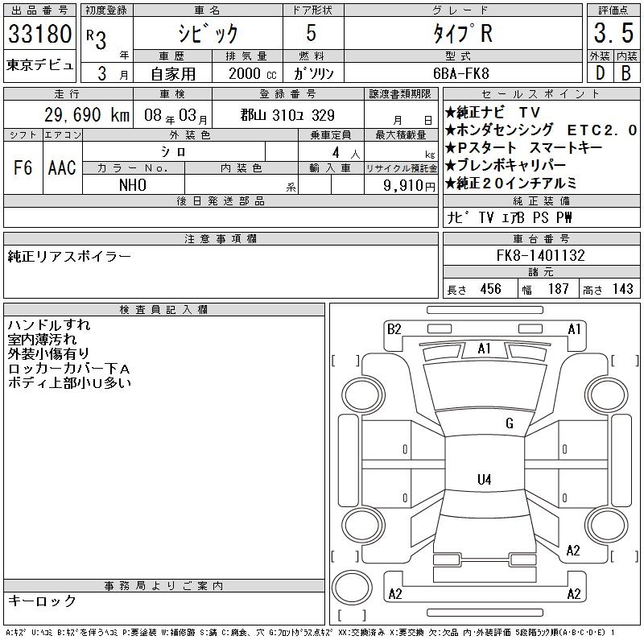The image size is (644, 644).
Task: Click the セールスポイント header
Action: pyautogui.click(x=541, y=94)
